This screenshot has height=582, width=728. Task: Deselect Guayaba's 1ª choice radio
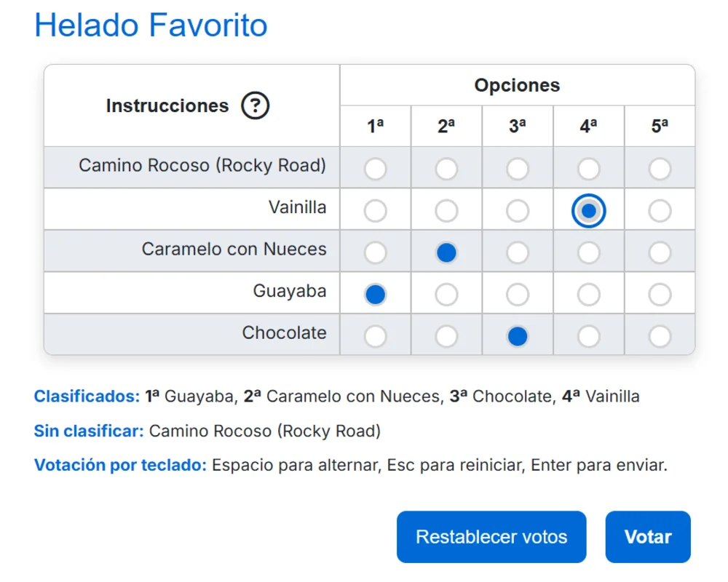[375, 293]
